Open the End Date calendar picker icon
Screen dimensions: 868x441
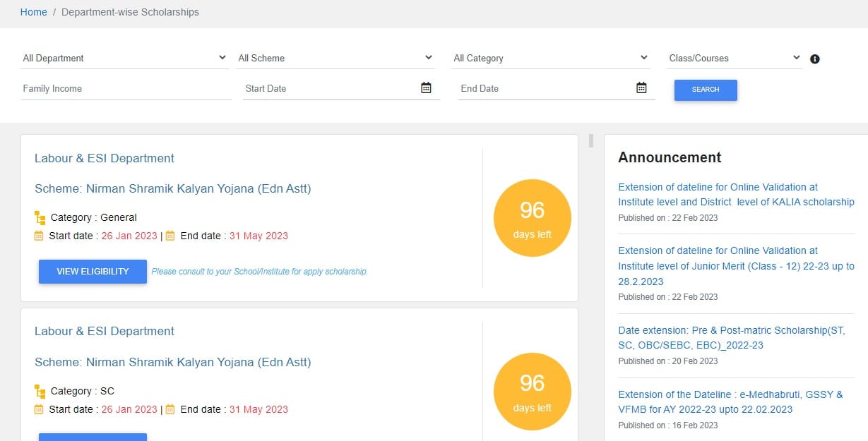(641, 88)
